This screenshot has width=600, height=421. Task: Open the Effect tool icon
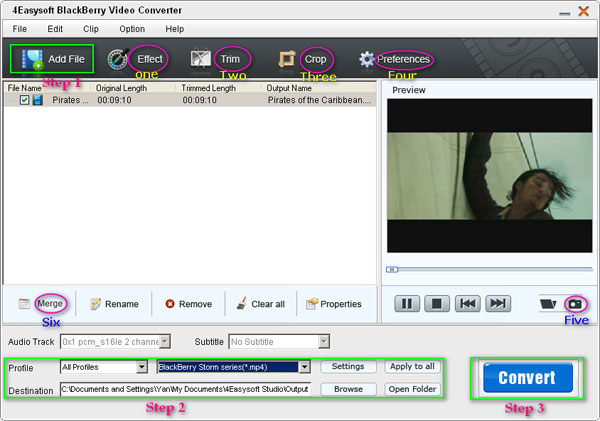(x=117, y=59)
